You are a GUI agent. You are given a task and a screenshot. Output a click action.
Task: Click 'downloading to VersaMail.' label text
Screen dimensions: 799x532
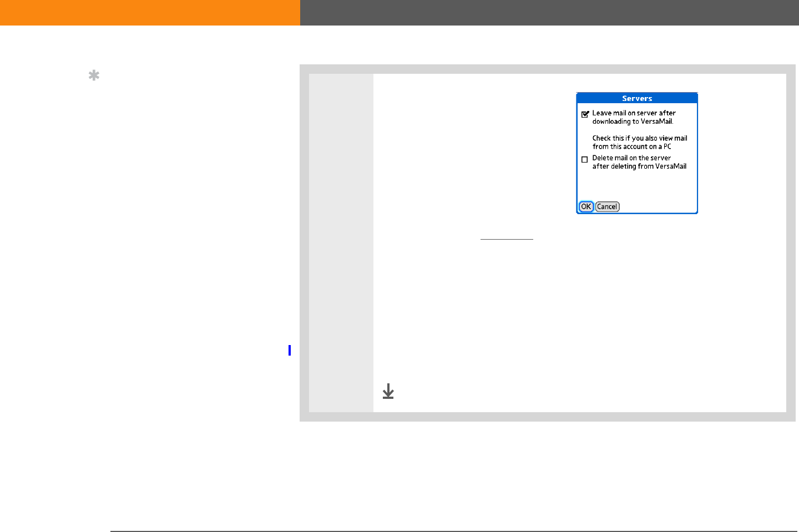click(633, 121)
